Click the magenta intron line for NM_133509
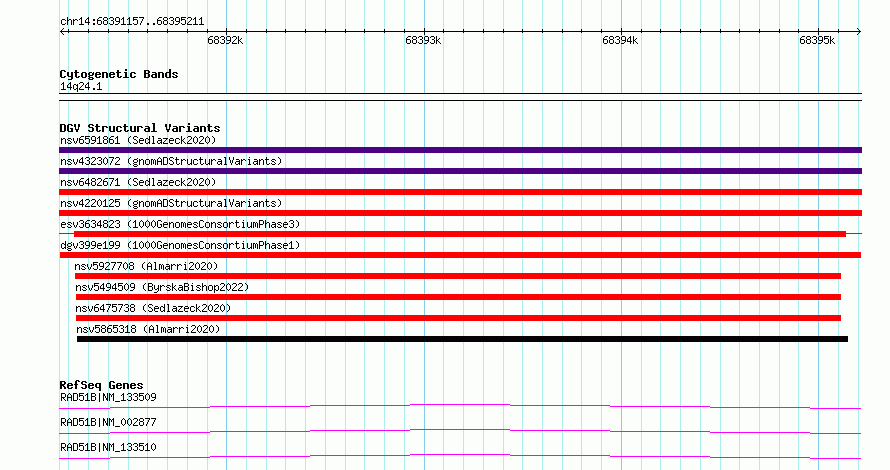The image size is (890, 470). coord(460,406)
